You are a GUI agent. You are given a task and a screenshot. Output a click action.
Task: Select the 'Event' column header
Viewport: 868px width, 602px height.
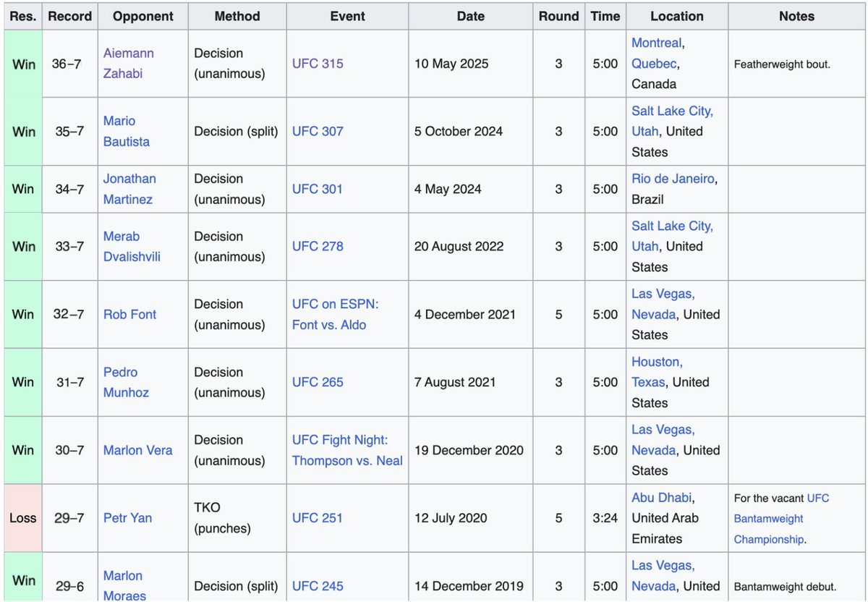point(347,16)
